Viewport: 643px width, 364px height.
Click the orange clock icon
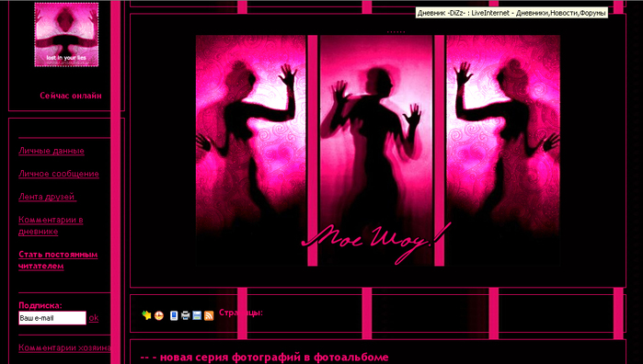tap(159, 315)
